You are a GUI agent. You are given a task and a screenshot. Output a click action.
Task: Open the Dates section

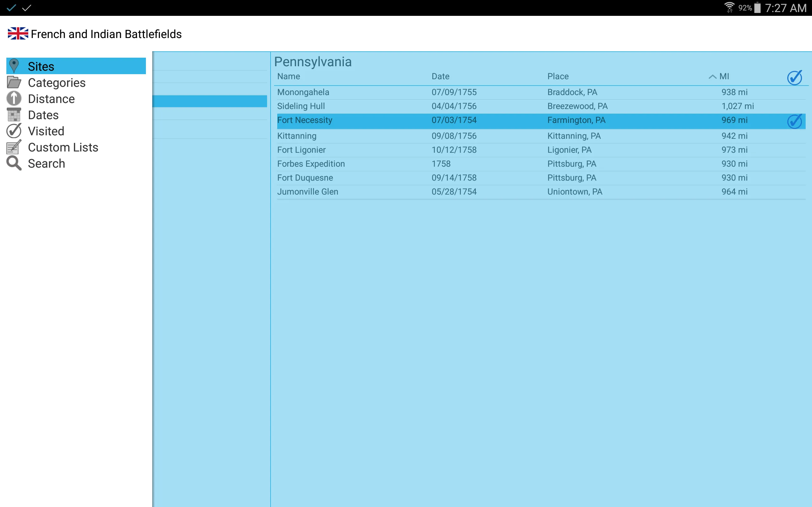[x=43, y=115]
